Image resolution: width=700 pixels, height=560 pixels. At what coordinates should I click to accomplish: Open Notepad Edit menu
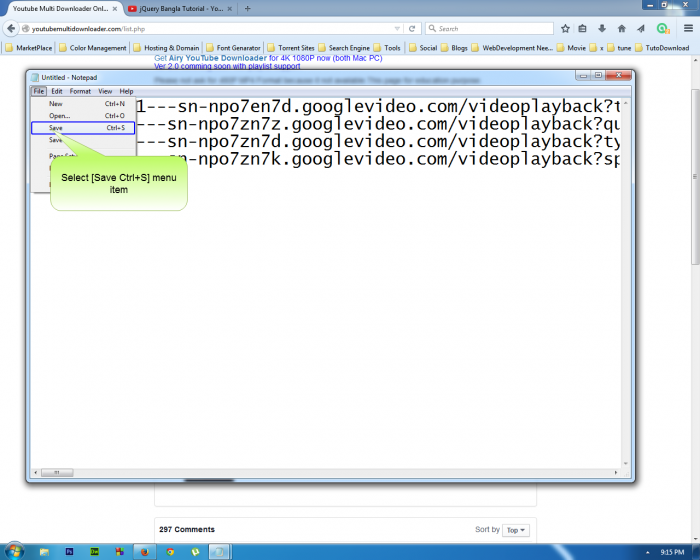click(x=57, y=91)
